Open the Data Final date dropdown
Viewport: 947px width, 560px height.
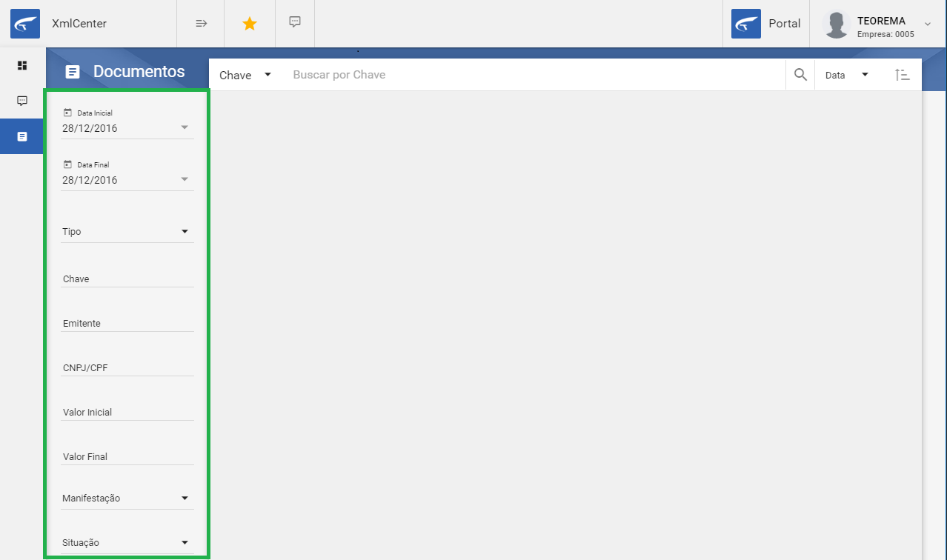[x=127, y=180]
